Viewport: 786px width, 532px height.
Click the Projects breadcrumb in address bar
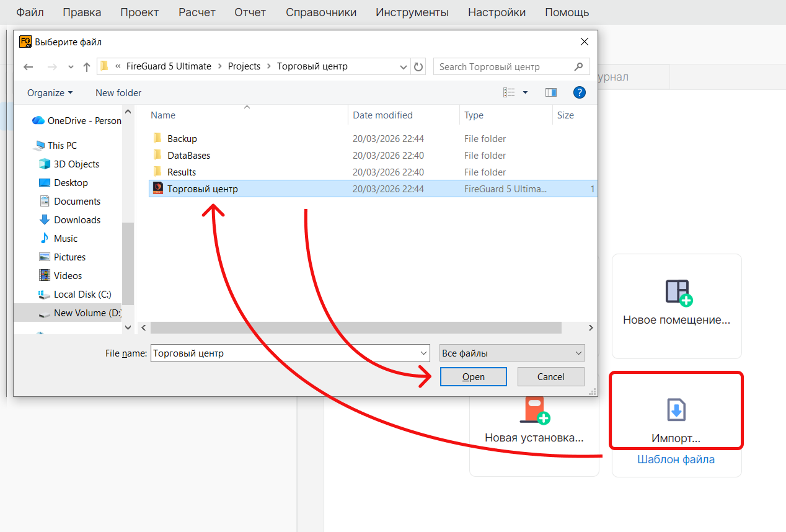(244, 66)
